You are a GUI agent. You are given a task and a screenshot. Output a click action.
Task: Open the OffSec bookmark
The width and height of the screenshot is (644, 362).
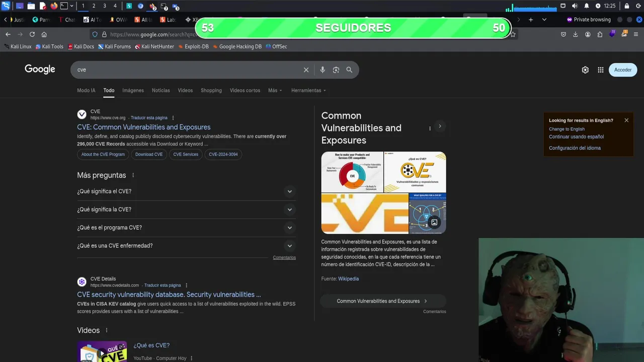(x=276, y=46)
